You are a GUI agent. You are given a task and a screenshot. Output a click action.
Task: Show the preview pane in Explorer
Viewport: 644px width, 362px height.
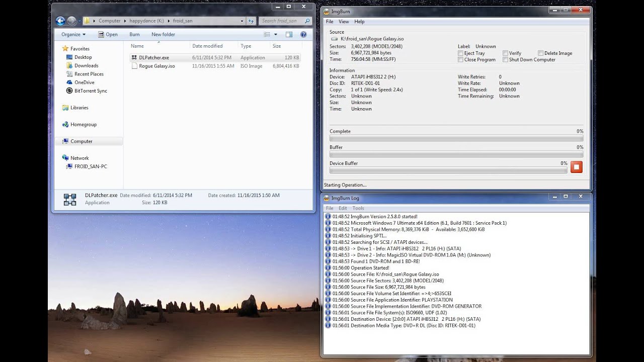pyautogui.click(x=289, y=34)
